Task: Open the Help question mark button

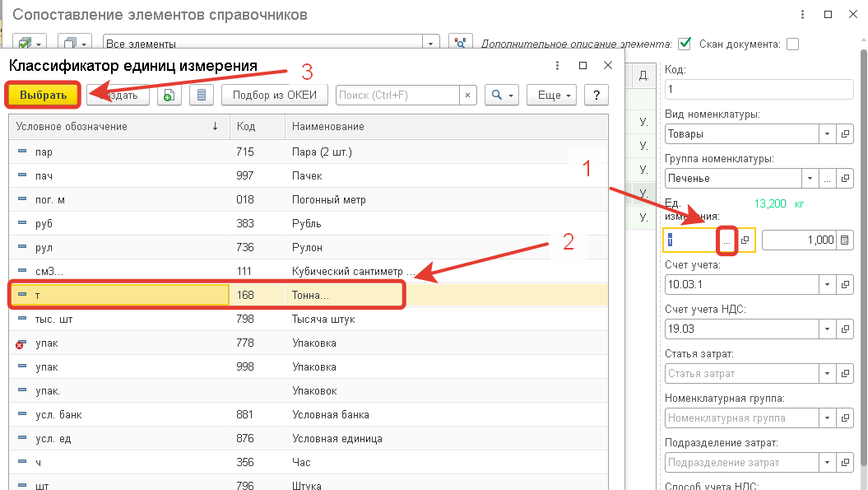Action: click(x=596, y=96)
